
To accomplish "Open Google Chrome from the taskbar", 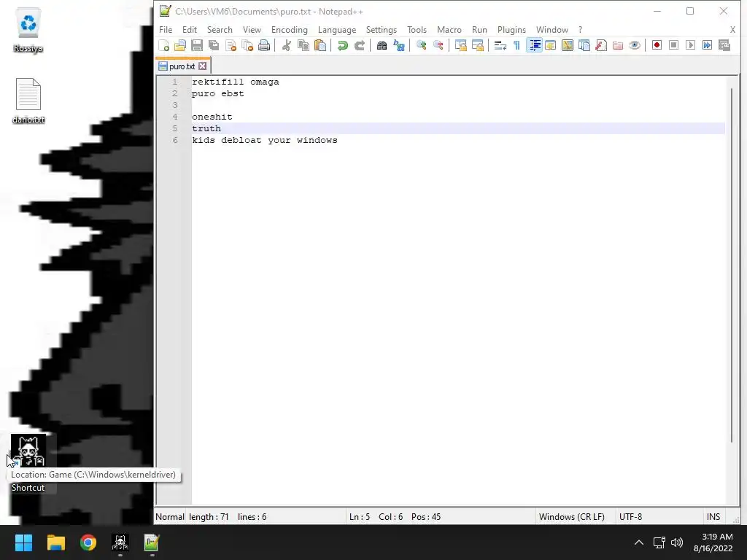I will coord(88,542).
